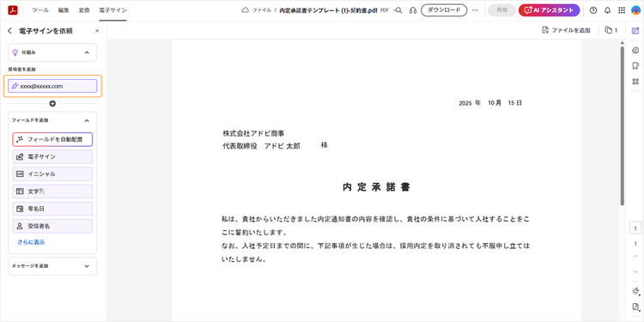This screenshot has height=322, width=644.
Task: Open the 編集 menu
Action: coord(64,10)
